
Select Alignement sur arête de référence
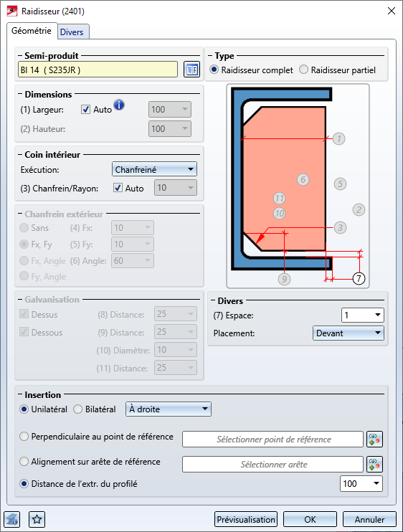[24, 462]
